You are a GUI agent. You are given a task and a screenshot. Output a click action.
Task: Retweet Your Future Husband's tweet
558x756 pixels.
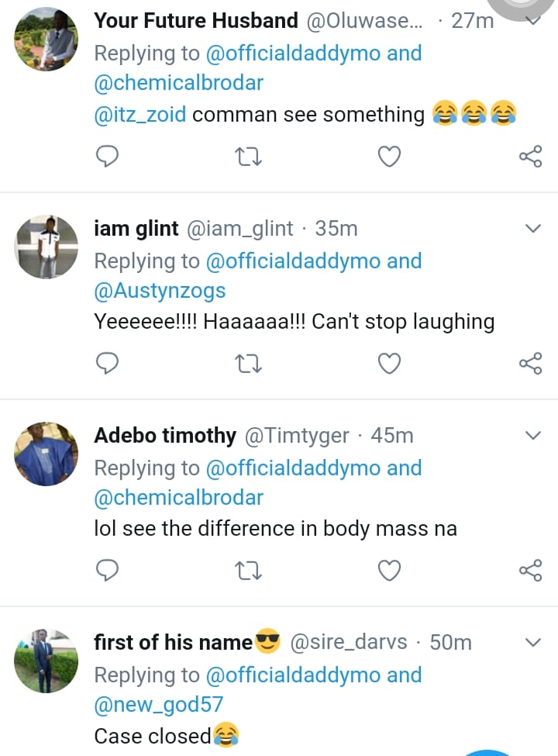[x=248, y=157]
